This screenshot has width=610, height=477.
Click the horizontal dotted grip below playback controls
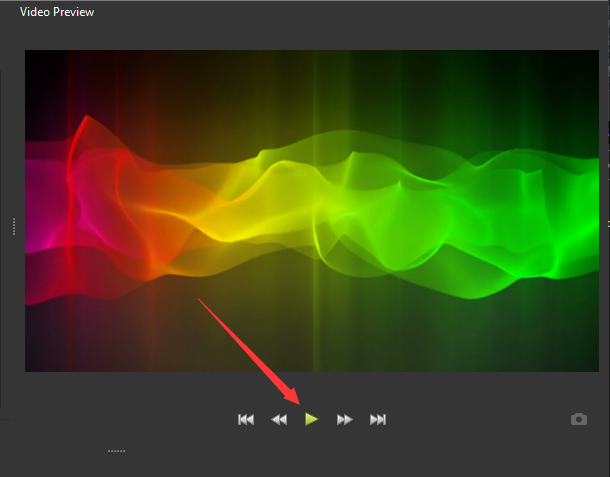(116, 451)
